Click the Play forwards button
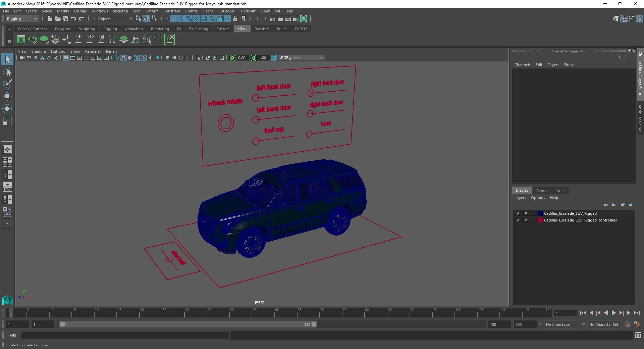The width and height of the screenshot is (644, 349). tap(613, 313)
